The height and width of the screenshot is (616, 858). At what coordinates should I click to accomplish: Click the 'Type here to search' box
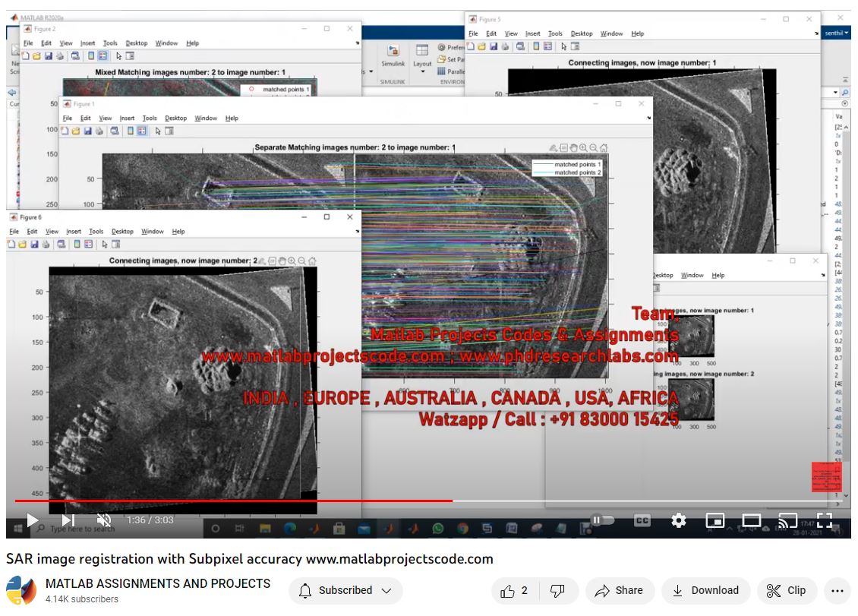tap(118, 529)
